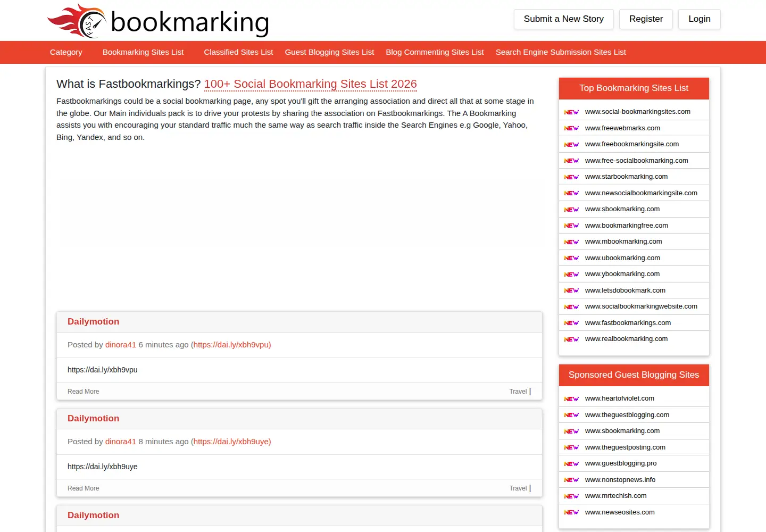Click NEW badge beside www.realbookmarking.com
This screenshot has width=766, height=532.
pos(571,339)
